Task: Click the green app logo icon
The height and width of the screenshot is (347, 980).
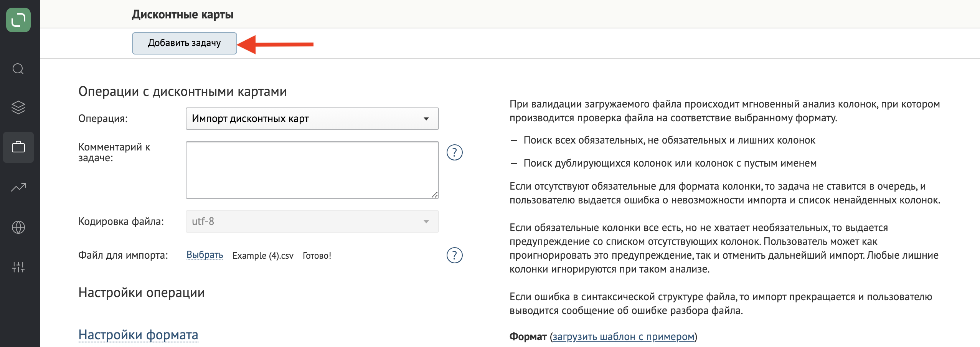Action: pyautogui.click(x=18, y=20)
